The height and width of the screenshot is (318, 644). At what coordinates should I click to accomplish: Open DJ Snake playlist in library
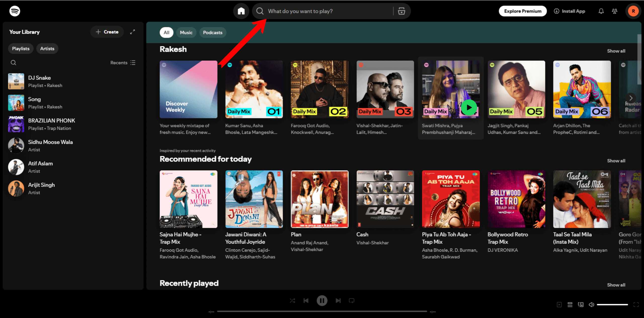pos(73,81)
